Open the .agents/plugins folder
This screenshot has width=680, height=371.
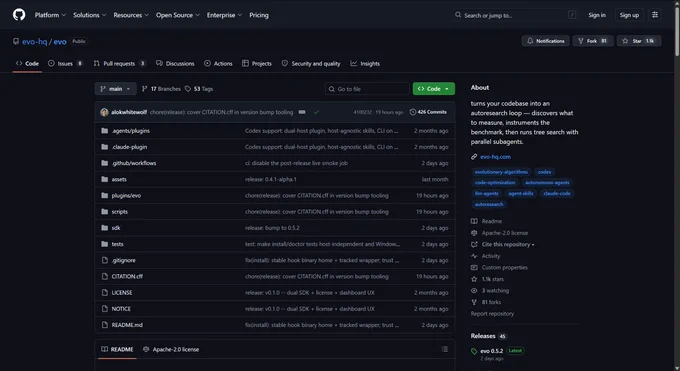pyautogui.click(x=131, y=131)
